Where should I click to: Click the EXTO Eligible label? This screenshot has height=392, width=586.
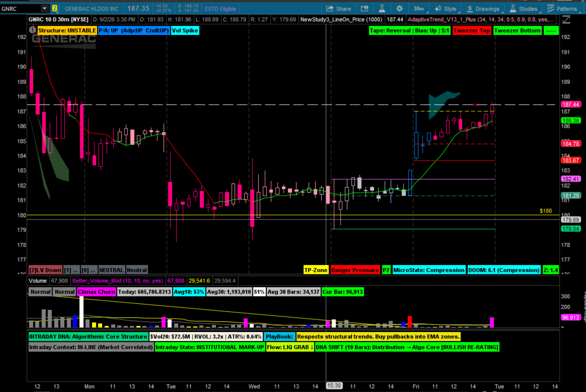[220, 9]
